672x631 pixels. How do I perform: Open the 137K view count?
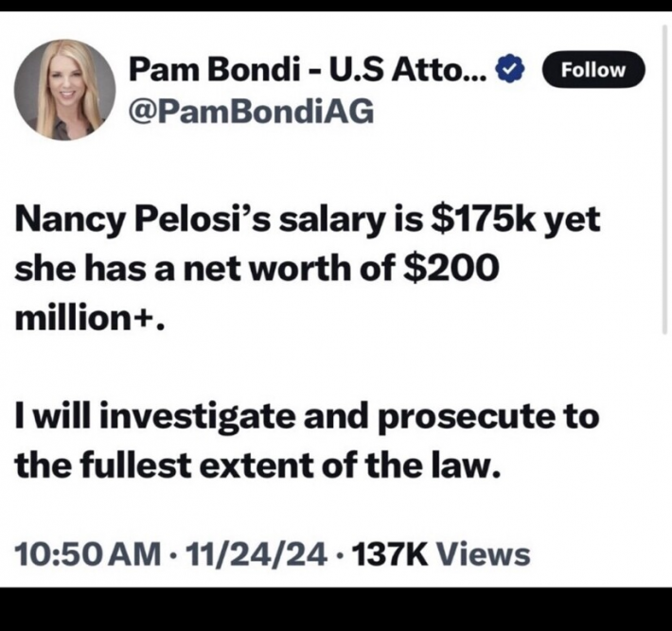tap(387, 553)
